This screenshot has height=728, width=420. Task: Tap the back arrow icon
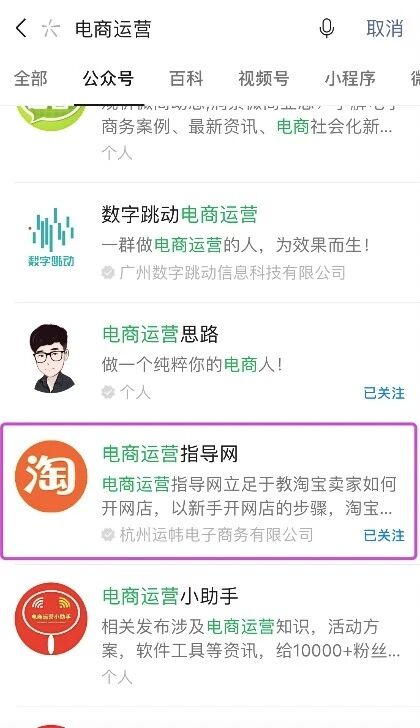pos(21,28)
